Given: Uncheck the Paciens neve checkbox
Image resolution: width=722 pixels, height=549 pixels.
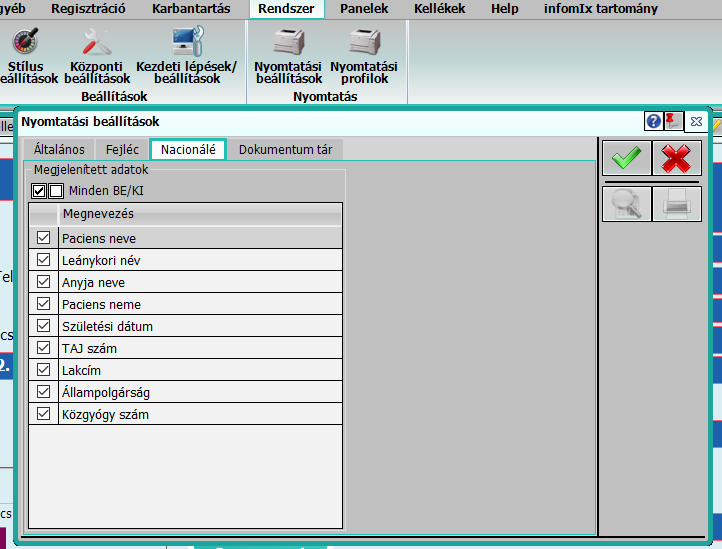Looking at the screenshot, I should coord(43,238).
